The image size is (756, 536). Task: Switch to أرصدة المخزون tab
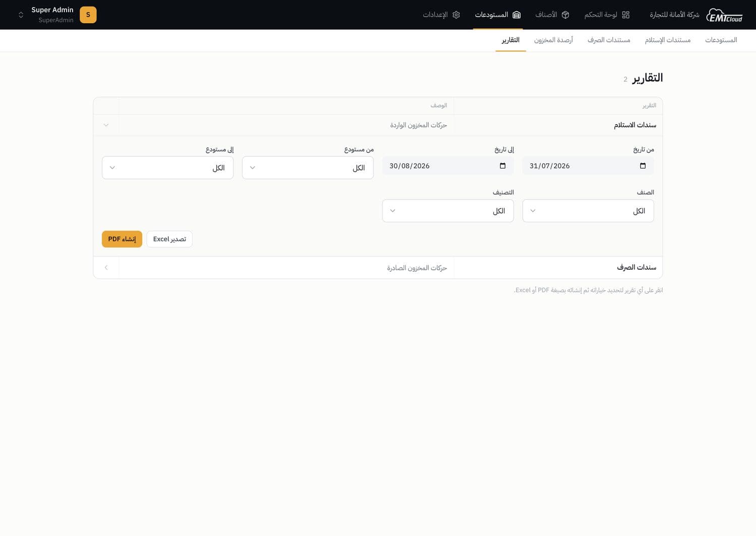tap(553, 40)
